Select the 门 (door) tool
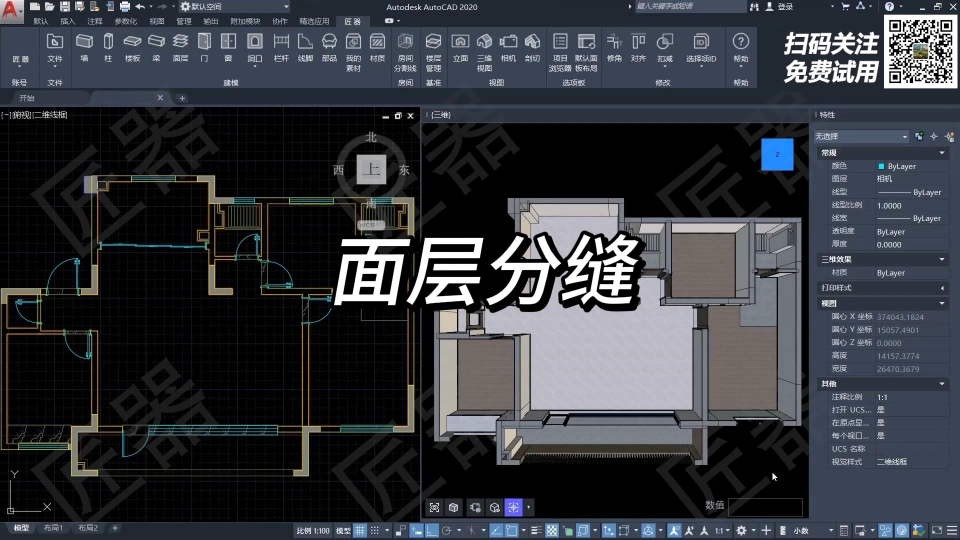960x540 pixels. coord(204,48)
